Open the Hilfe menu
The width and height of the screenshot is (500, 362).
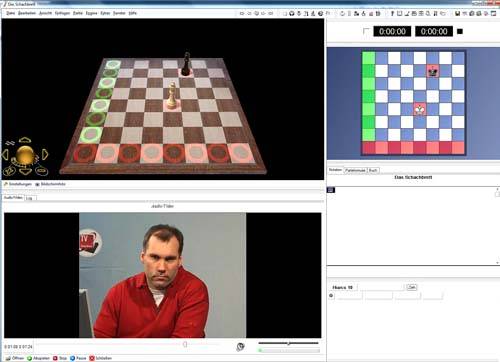[133, 13]
